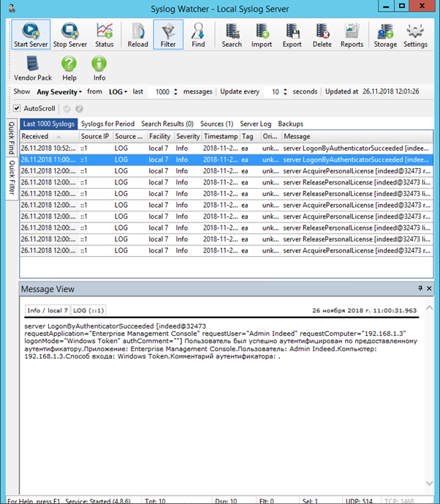Open the Status chart icon

click(105, 34)
